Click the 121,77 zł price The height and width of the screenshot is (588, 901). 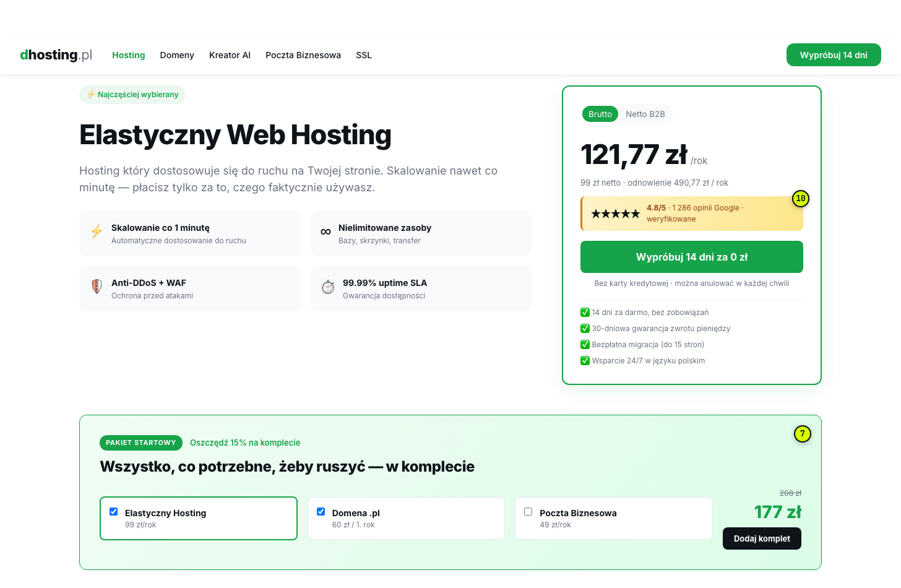(x=634, y=155)
